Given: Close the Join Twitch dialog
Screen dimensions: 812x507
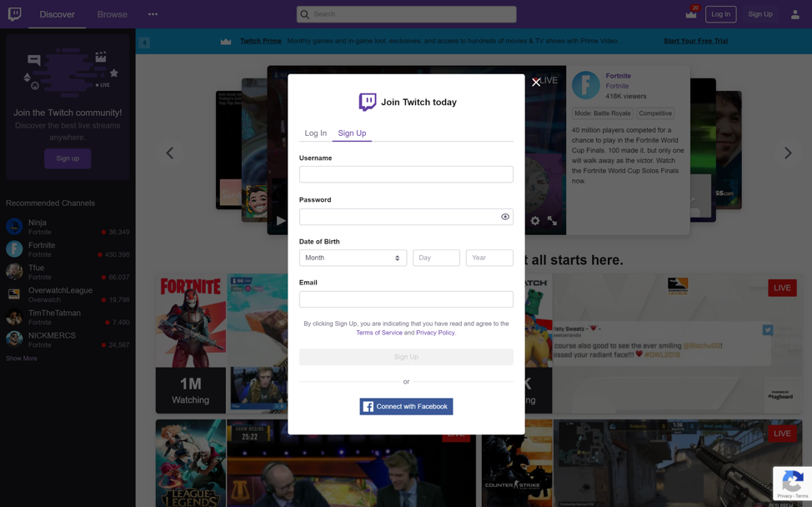Looking at the screenshot, I should click(536, 82).
